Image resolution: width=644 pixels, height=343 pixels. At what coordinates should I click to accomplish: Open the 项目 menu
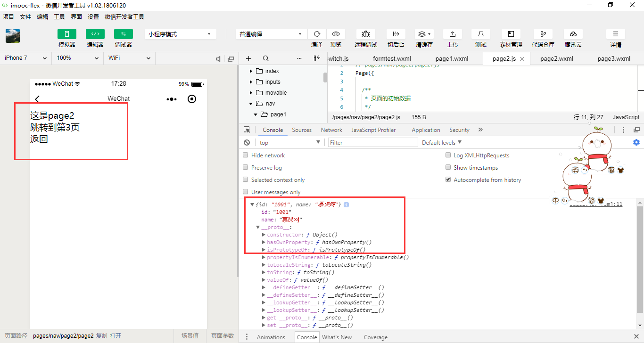coord(8,16)
